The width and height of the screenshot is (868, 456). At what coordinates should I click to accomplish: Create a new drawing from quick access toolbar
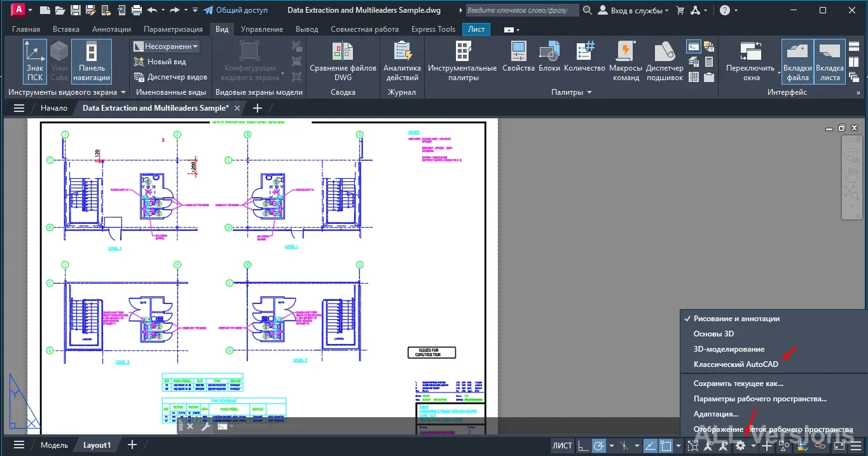pos(45,10)
